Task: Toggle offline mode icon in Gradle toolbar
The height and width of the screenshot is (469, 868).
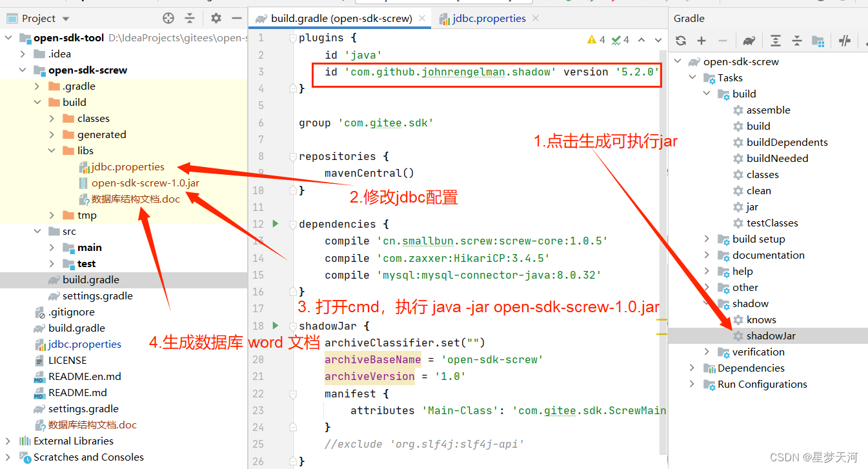Action: [845, 41]
